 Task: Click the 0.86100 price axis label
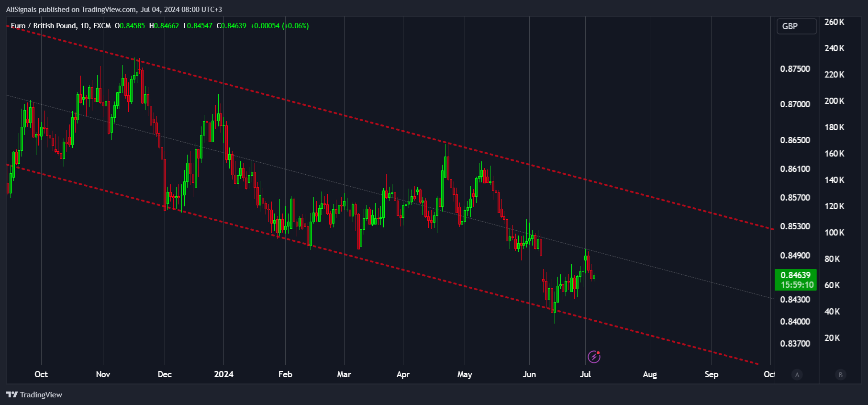(x=795, y=169)
